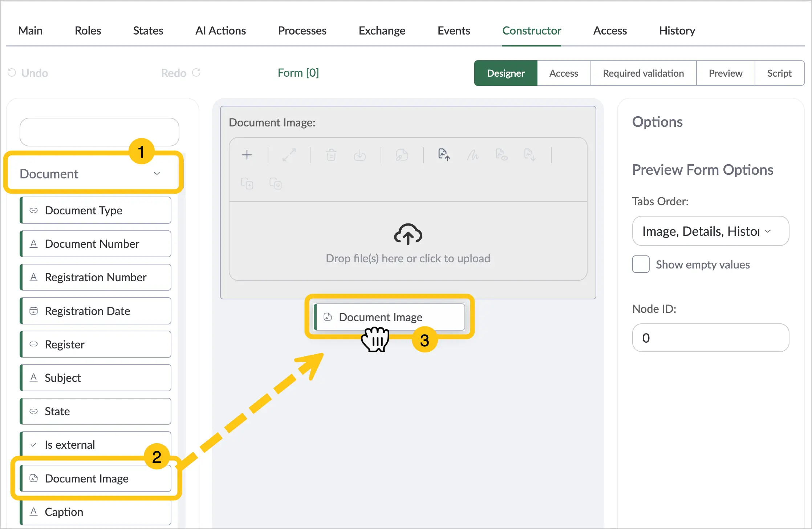Click checkmark icon of Is external field
This screenshot has width=812, height=529.
34,445
